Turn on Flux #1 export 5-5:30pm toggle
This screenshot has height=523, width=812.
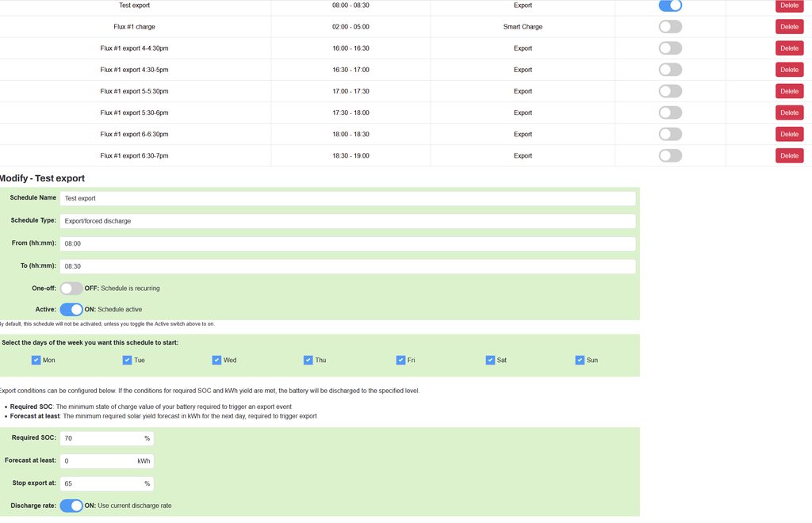(x=670, y=91)
